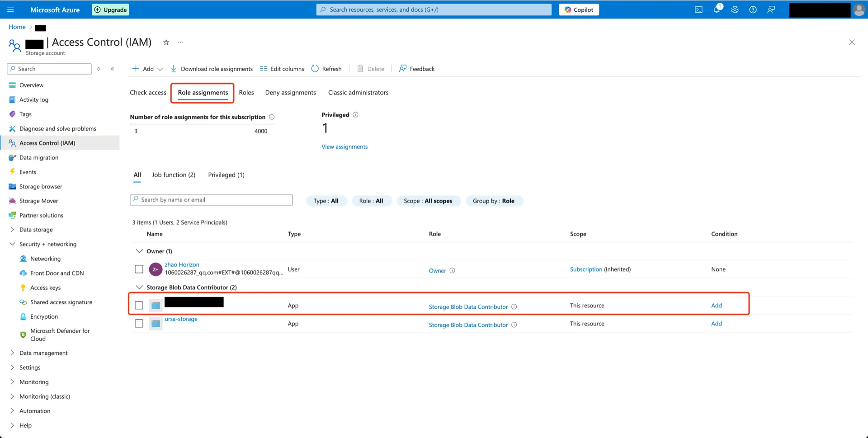Viewport: 868px width, 438px height.
Task: Click View assignments link
Action: point(344,147)
